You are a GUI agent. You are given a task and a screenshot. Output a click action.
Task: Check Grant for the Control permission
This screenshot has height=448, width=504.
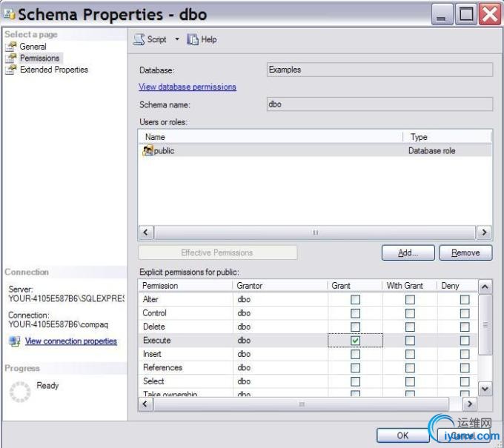[x=355, y=313]
